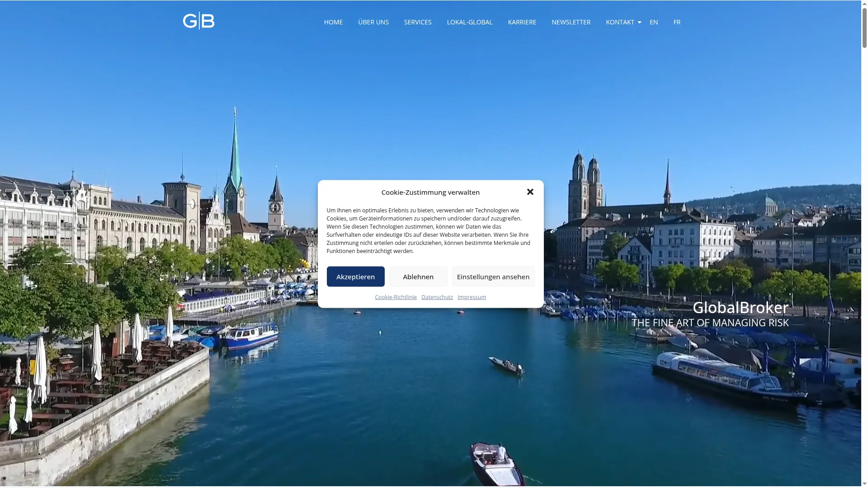
Task: Open Einstellungen ansehen cookie settings
Action: click(493, 277)
